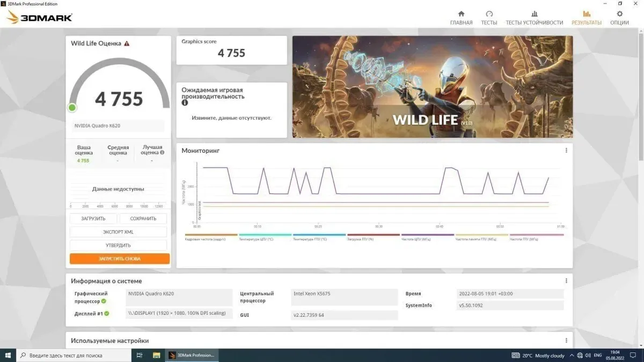644x362 pixels.
Task: Click the green checkmark next to Графический процессор
Action: (104, 301)
